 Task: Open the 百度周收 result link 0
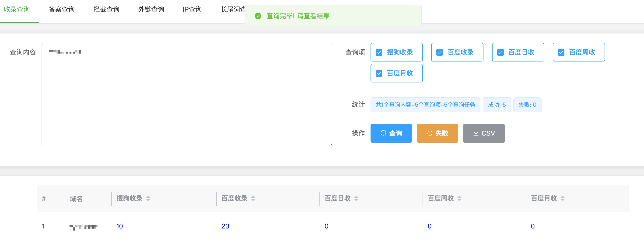coord(430,226)
